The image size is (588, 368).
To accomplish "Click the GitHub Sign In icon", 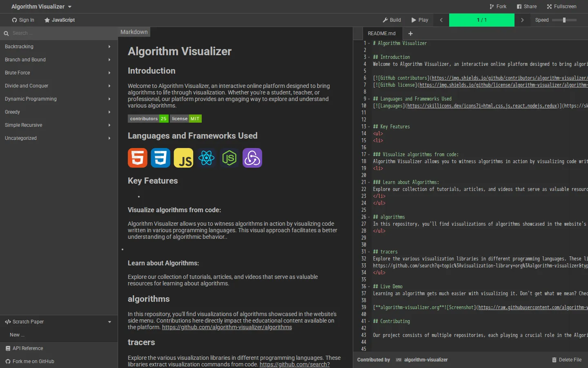I will [15, 20].
